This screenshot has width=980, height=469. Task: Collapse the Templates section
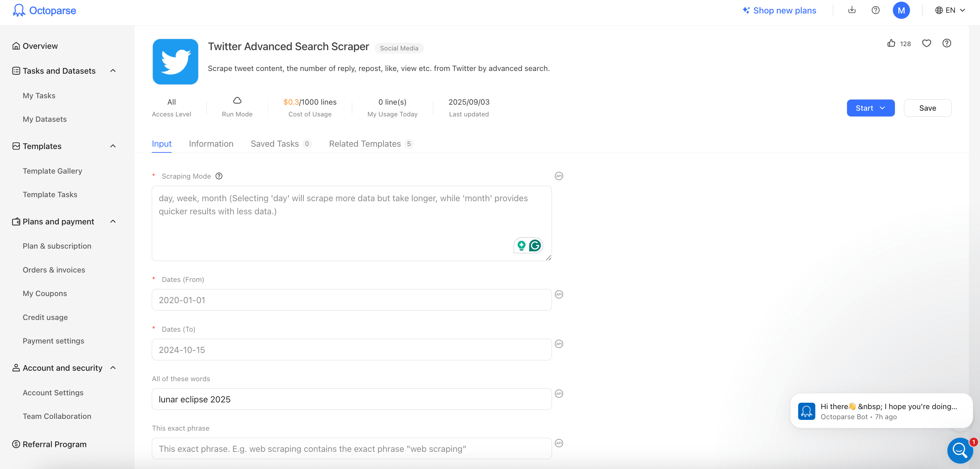[x=113, y=146]
